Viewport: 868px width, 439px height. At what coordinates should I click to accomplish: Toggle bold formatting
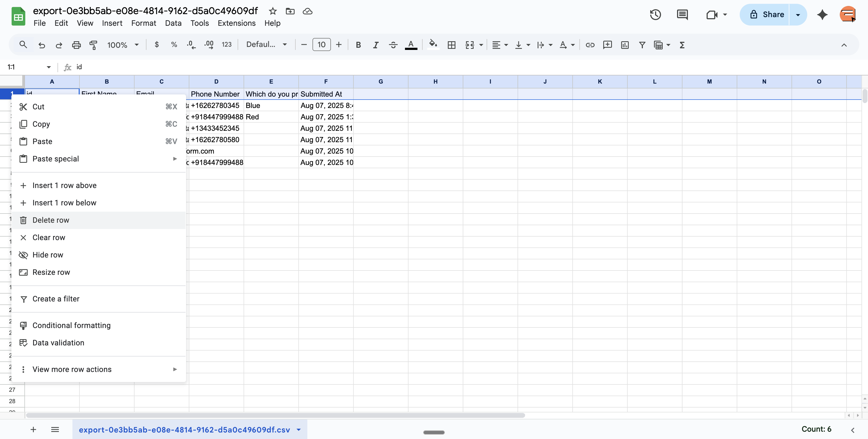point(358,45)
